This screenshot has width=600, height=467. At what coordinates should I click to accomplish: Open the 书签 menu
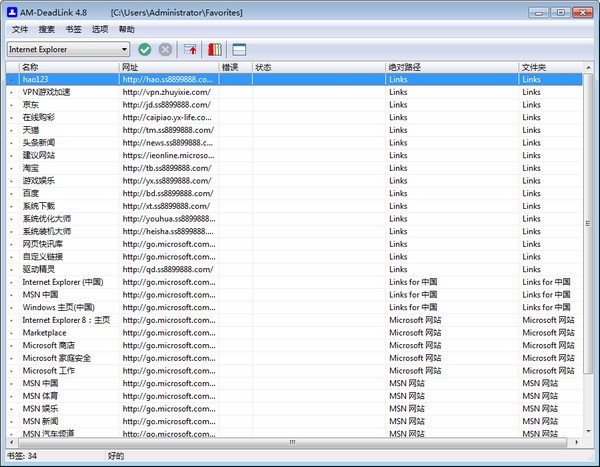pyautogui.click(x=73, y=30)
